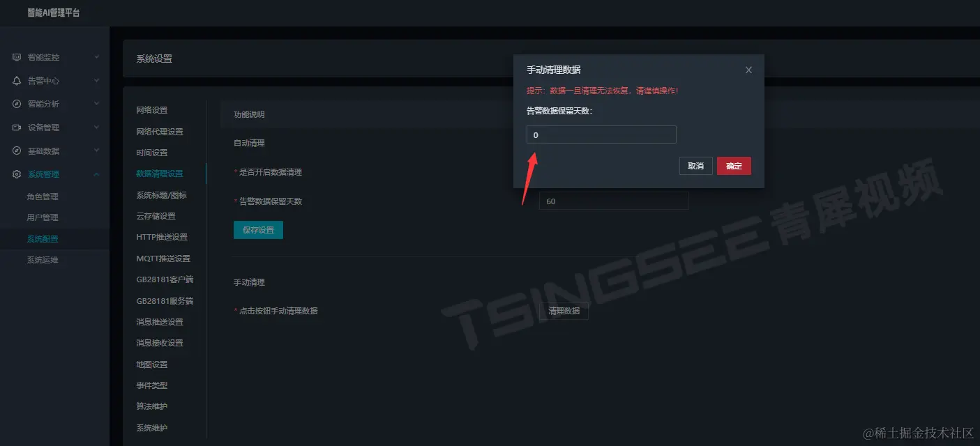Confirm cleanup with the red 确定 button
The height and width of the screenshot is (446, 980).
(x=734, y=166)
